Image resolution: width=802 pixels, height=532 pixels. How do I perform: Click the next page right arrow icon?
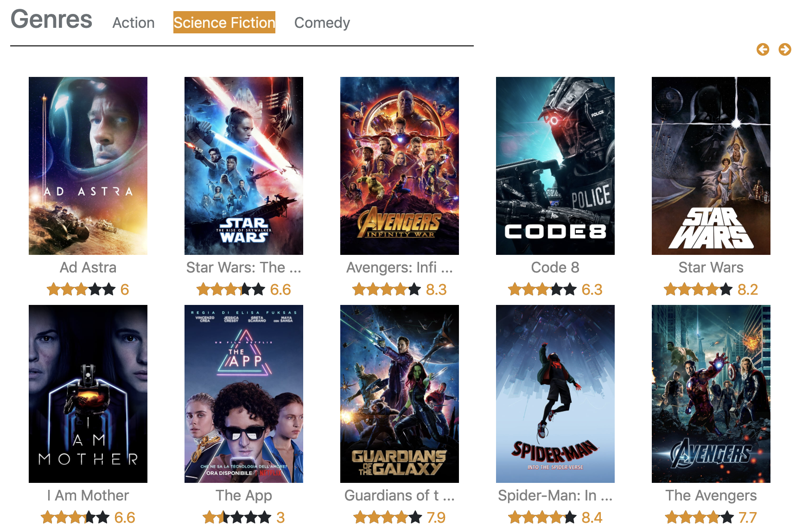click(785, 49)
